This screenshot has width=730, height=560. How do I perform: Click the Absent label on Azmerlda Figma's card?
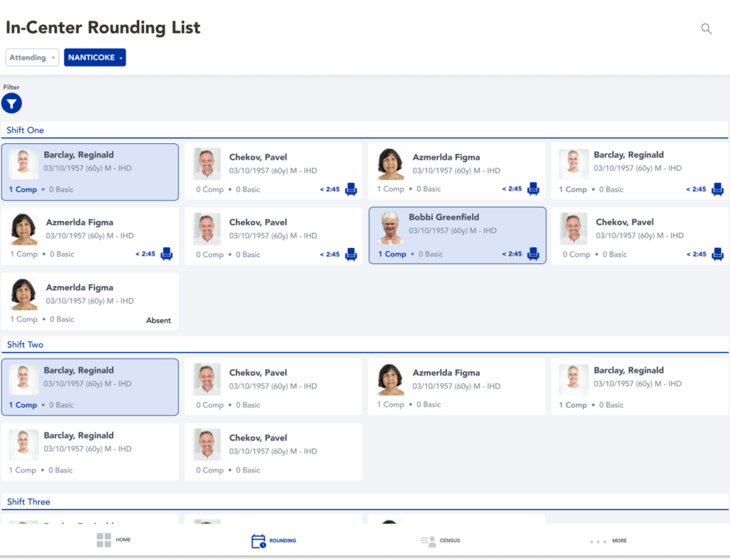pyautogui.click(x=158, y=321)
